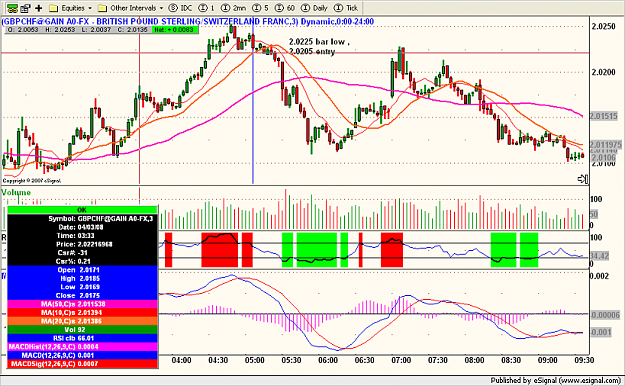Viewport: 625px width, 386px height.
Task: Click the O: 2.0053 open value in header
Action: [x=23, y=30]
